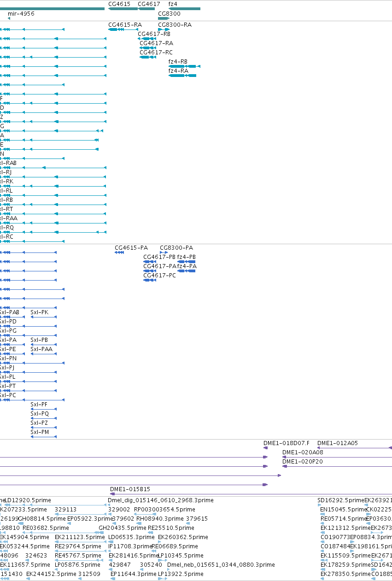This screenshot has width=392, height=581.
Task: Open EST label RE03682.5prime
Action: point(45,528)
